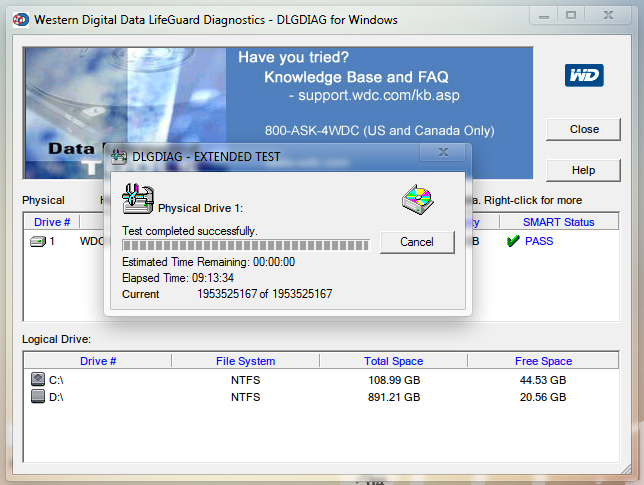Click the green SMART checkmark icon
This screenshot has height=485, width=644.
(513, 241)
